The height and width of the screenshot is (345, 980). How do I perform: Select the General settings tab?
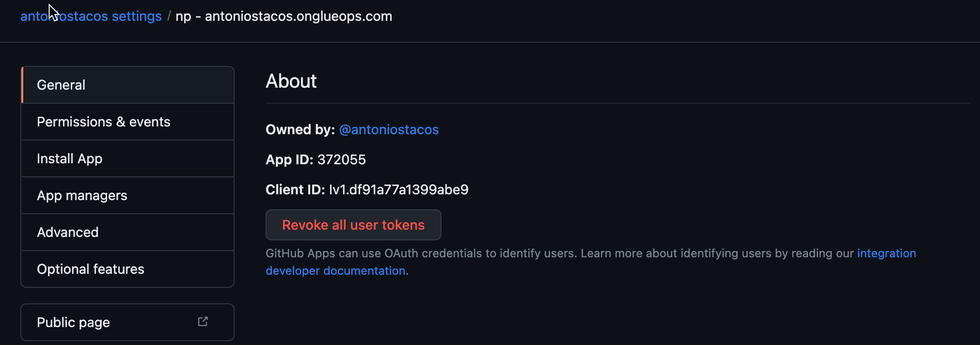click(x=61, y=85)
